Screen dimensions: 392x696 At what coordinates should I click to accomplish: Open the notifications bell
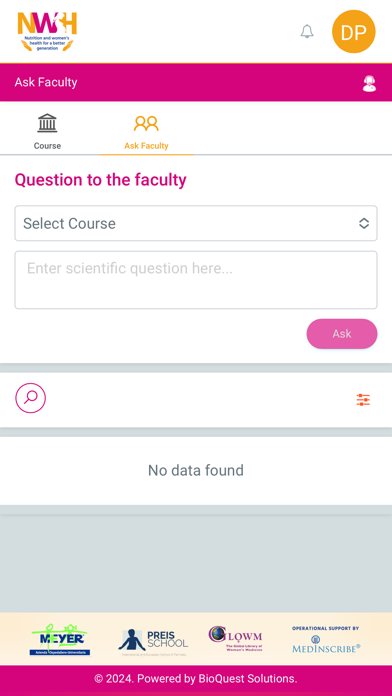[x=307, y=32]
